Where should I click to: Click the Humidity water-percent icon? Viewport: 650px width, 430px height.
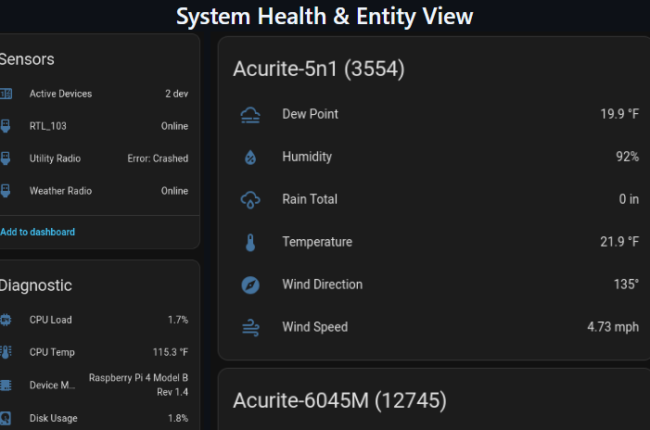click(x=250, y=157)
